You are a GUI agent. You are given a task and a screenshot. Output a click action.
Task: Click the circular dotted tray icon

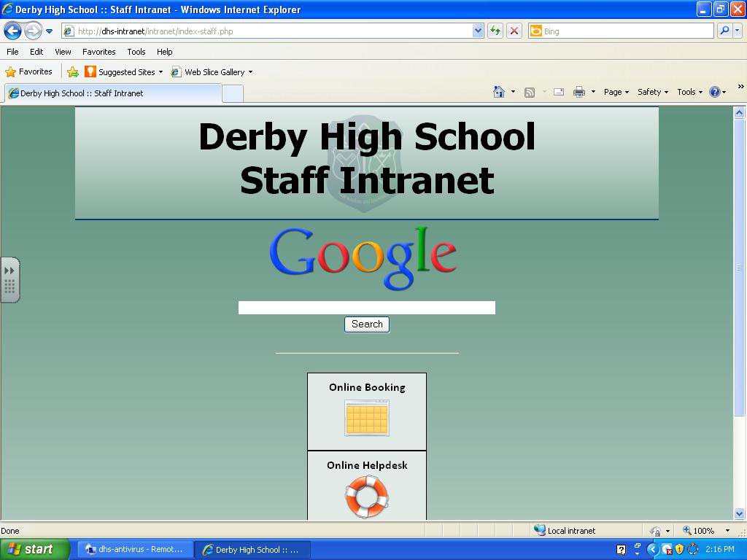[x=693, y=550]
